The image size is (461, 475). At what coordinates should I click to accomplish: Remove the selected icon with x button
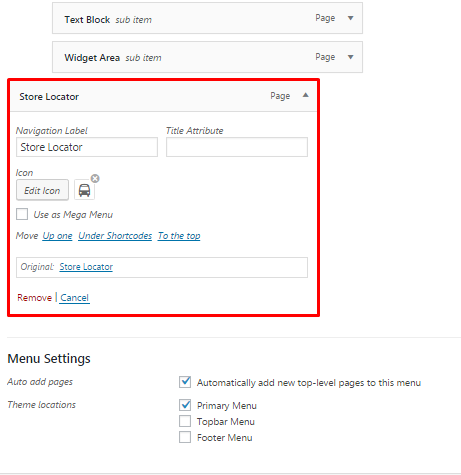(95, 178)
